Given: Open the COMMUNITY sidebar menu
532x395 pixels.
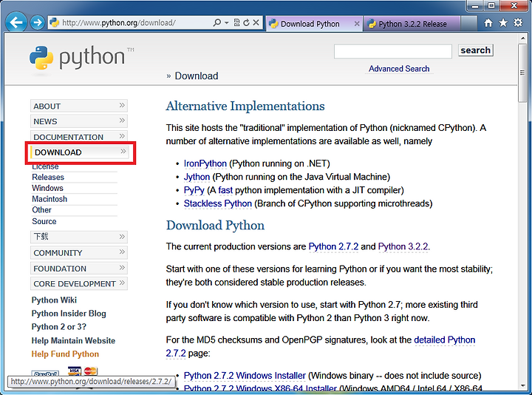Looking at the screenshot, I should (79, 253).
